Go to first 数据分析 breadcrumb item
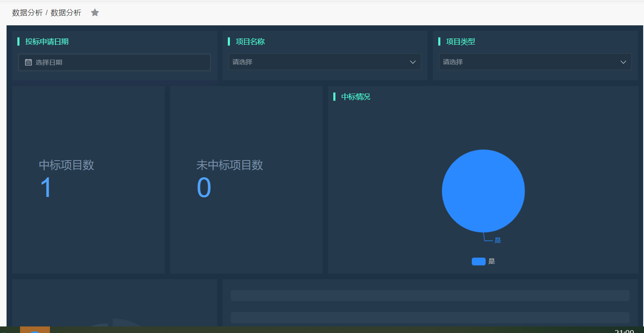 27,13
